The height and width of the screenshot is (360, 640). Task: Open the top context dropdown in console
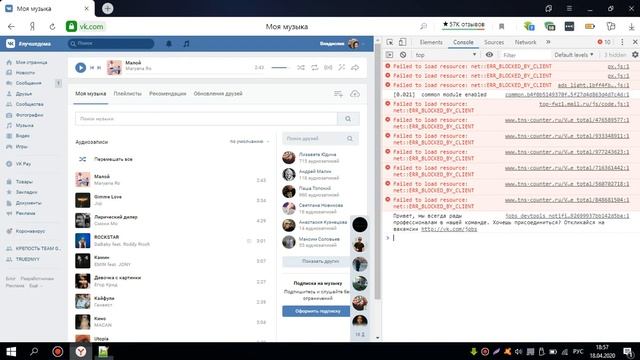(x=445, y=55)
